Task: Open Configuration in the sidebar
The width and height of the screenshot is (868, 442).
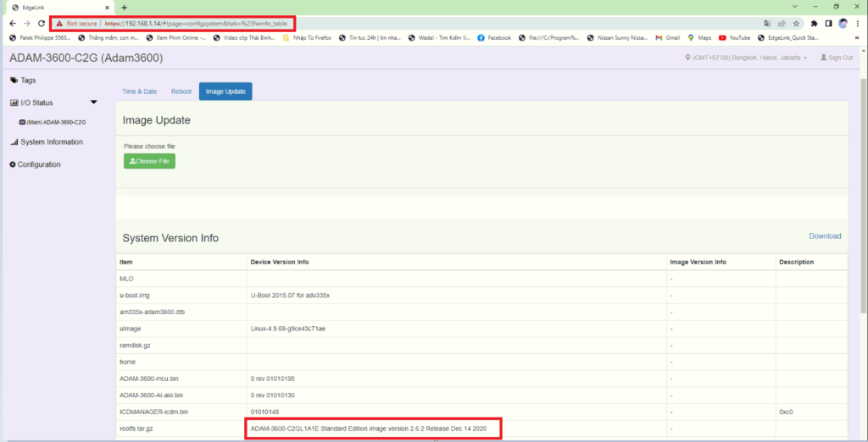Action: (x=35, y=165)
